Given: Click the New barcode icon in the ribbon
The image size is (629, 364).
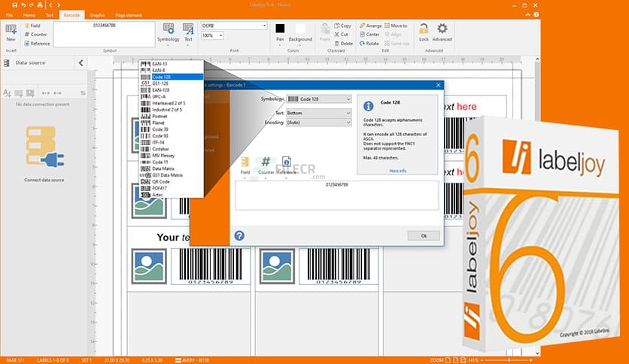Looking at the screenshot, I should point(11,31).
